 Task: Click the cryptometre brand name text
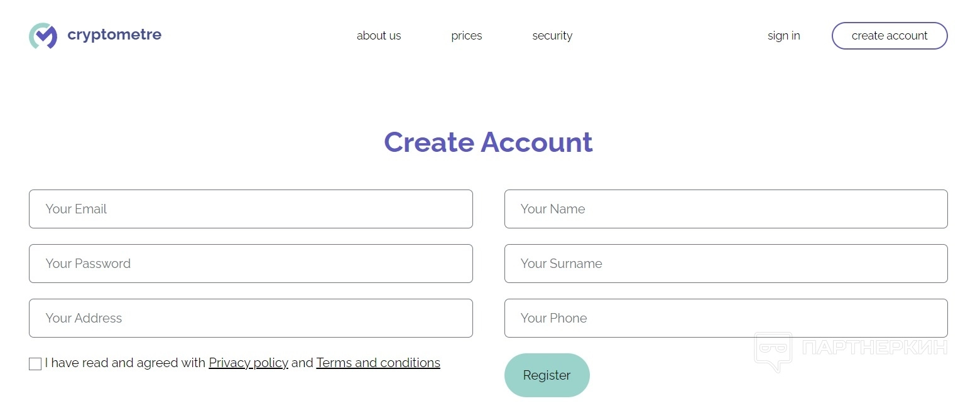(114, 35)
